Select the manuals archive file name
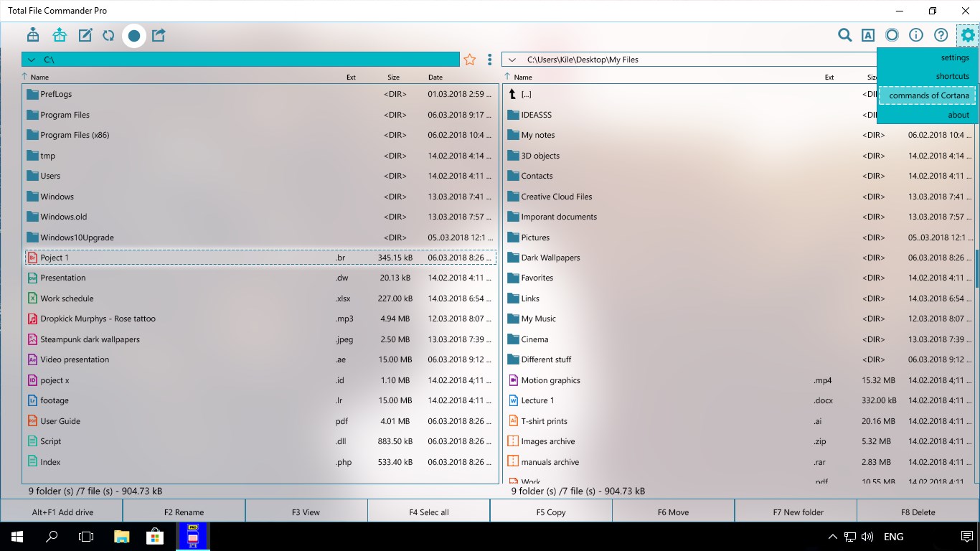The image size is (980, 551). point(550,462)
